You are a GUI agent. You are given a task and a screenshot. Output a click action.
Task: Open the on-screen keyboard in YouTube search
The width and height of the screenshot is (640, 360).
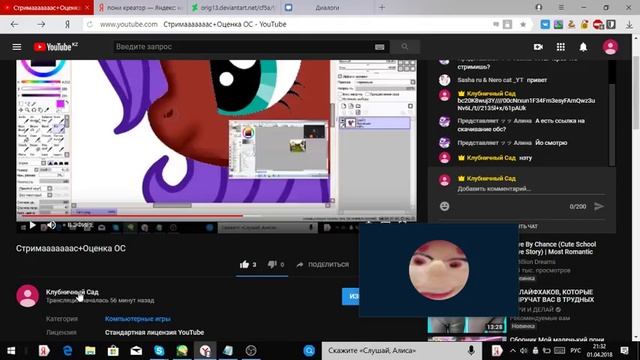pos(380,47)
